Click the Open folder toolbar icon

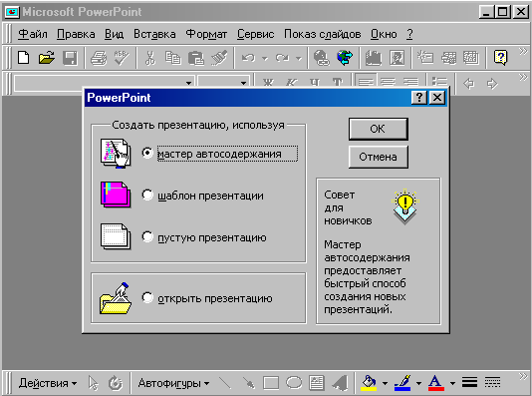click(47, 58)
